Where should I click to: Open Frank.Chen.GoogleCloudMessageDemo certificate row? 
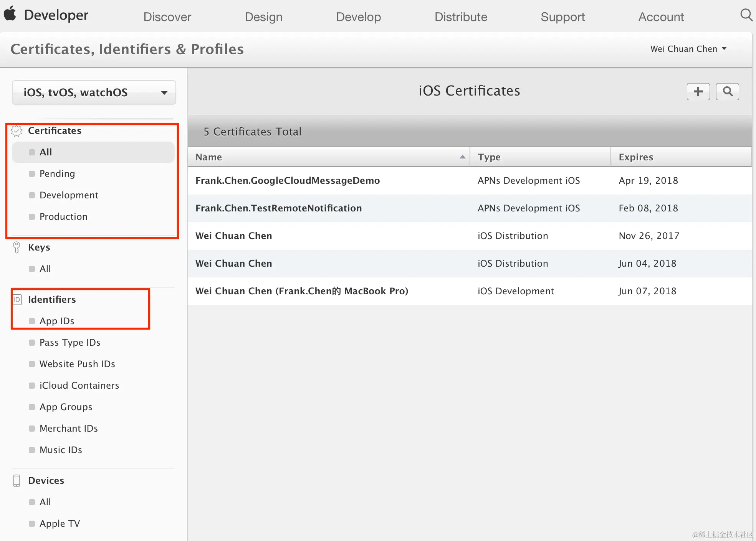coord(287,181)
